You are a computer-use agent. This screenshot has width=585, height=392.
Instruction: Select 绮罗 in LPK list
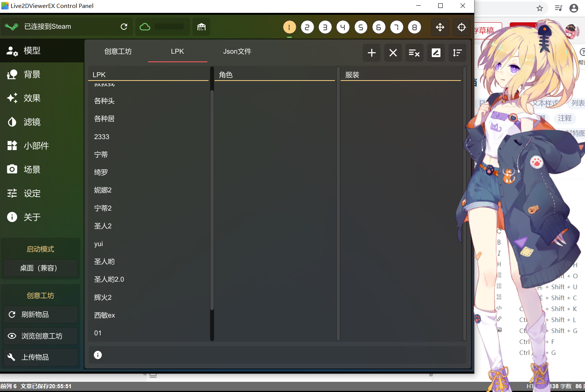pyautogui.click(x=148, y=172)
